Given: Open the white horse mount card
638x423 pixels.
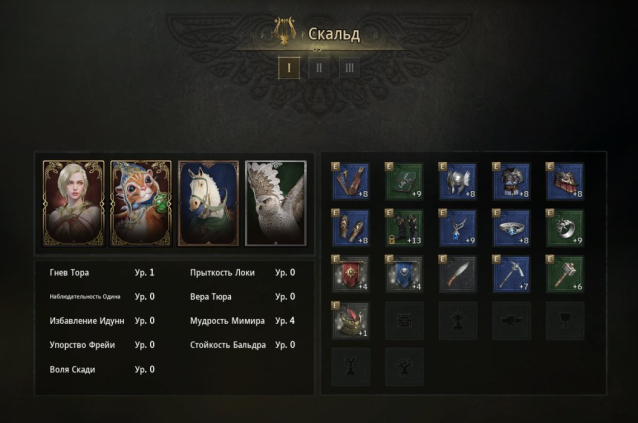Looking at the screenshot, I should 208,203.
